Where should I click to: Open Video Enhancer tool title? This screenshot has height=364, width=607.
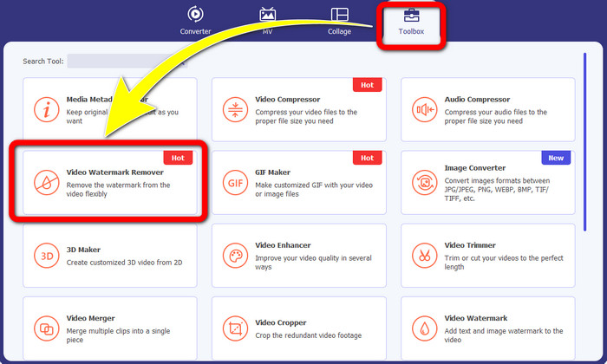[283, 245]
